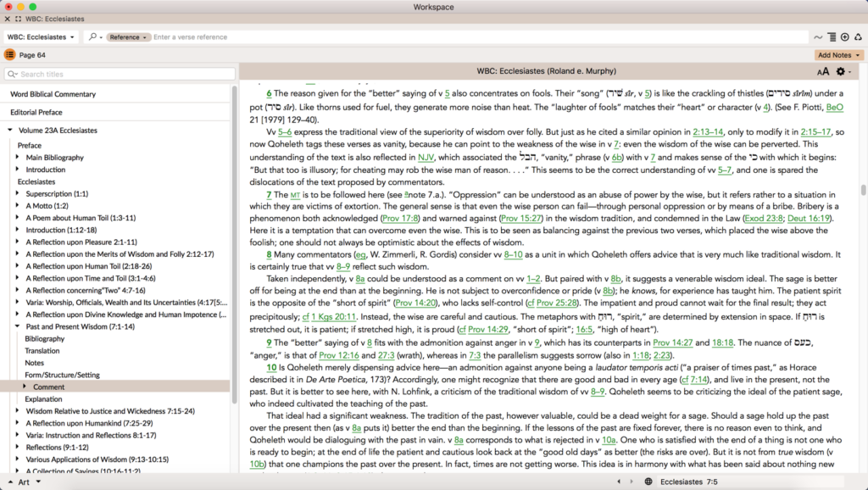Click the gear settings icon on the commentary pane
Image resolution: width=868 pixels, height=490 pixels.
tap(839, 72)
